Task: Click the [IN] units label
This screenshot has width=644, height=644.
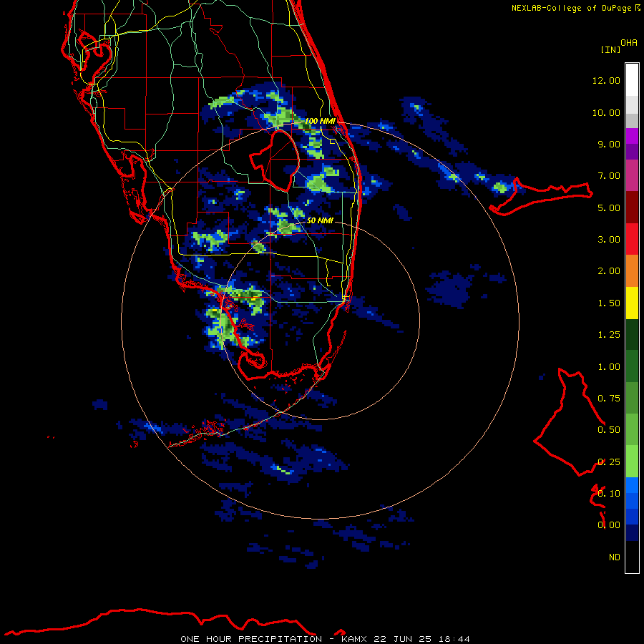Action: pyautogui.click(x=610, y=49)
